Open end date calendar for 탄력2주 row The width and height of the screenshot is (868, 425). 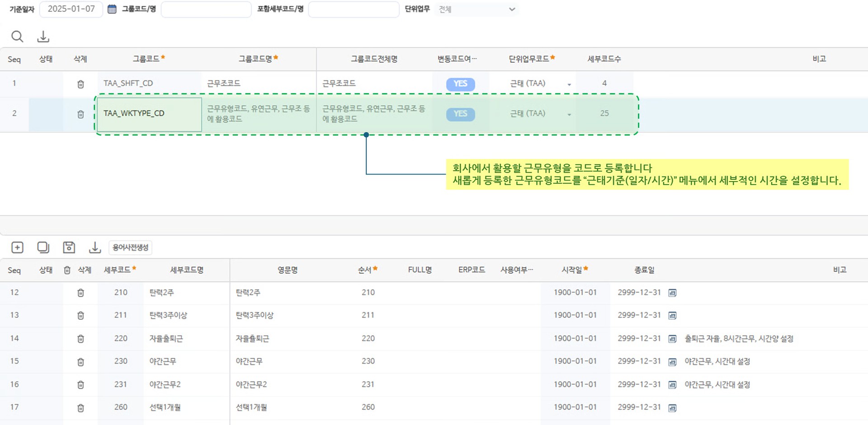point(672,293)
